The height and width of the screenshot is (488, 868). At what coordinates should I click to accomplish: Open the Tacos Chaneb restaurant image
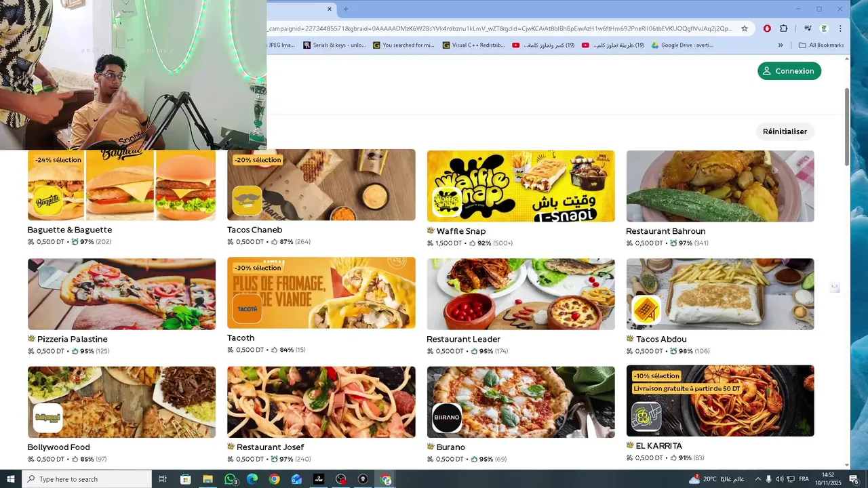click(321, 185)
